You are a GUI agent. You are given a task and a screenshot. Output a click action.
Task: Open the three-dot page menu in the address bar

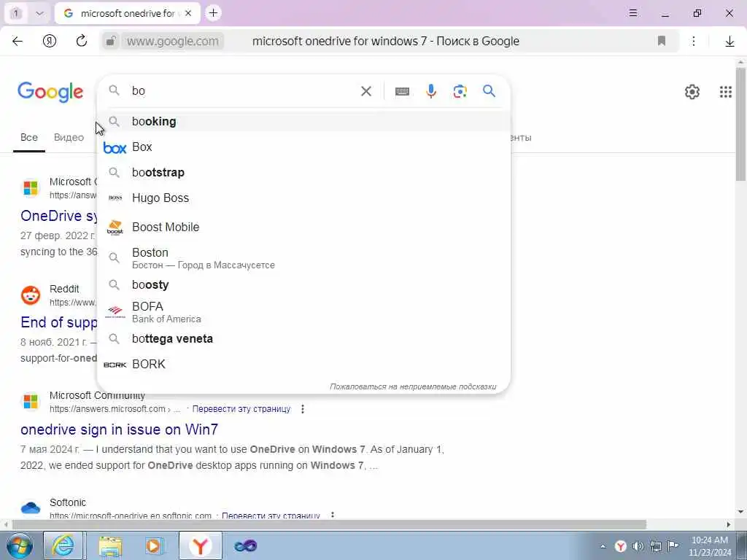[694, 41]
